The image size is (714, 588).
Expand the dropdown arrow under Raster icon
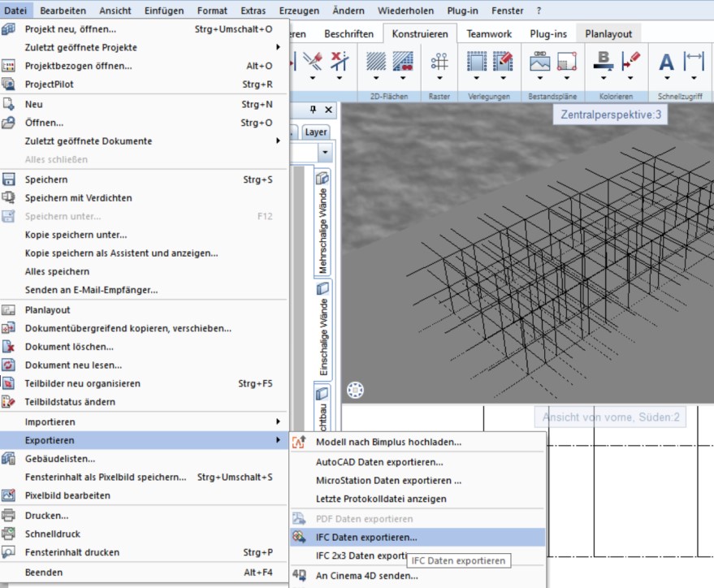(439, 79)
